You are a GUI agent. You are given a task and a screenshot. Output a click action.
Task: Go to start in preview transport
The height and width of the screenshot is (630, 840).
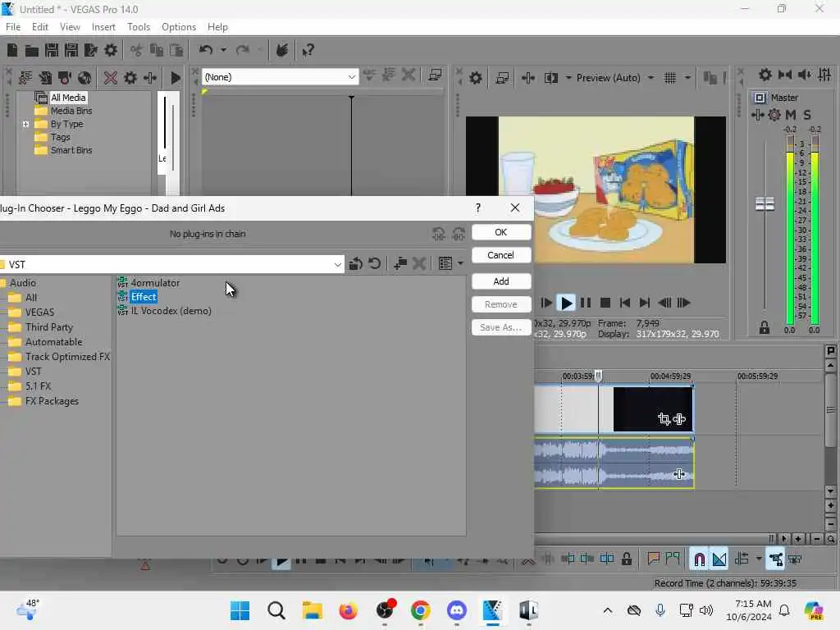point(624,303)
